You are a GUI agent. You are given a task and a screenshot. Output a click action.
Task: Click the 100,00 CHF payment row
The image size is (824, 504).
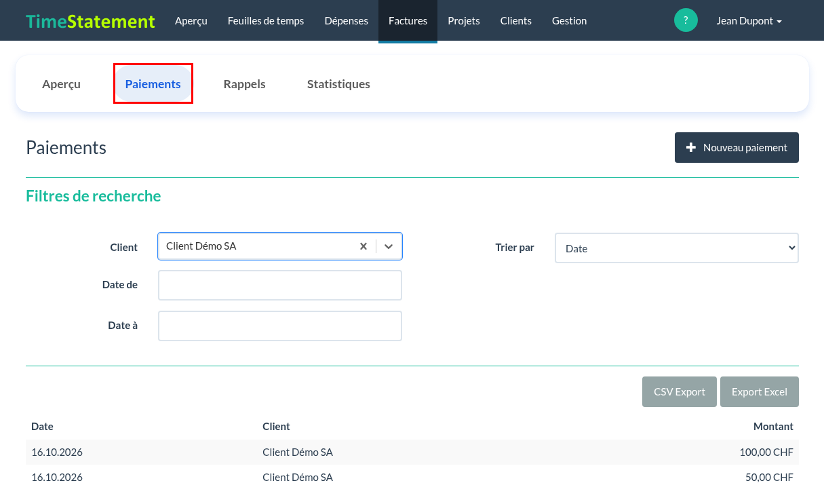tap(412, 452)
